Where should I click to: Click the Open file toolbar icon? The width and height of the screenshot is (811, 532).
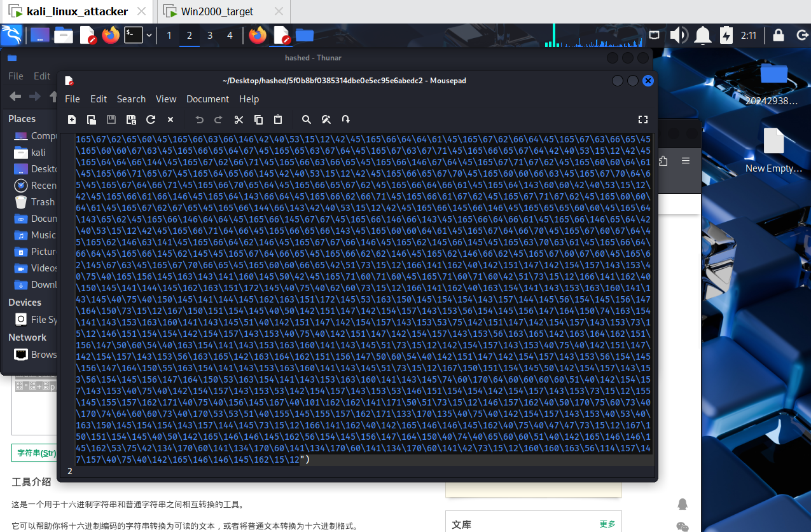click(92, 119)
